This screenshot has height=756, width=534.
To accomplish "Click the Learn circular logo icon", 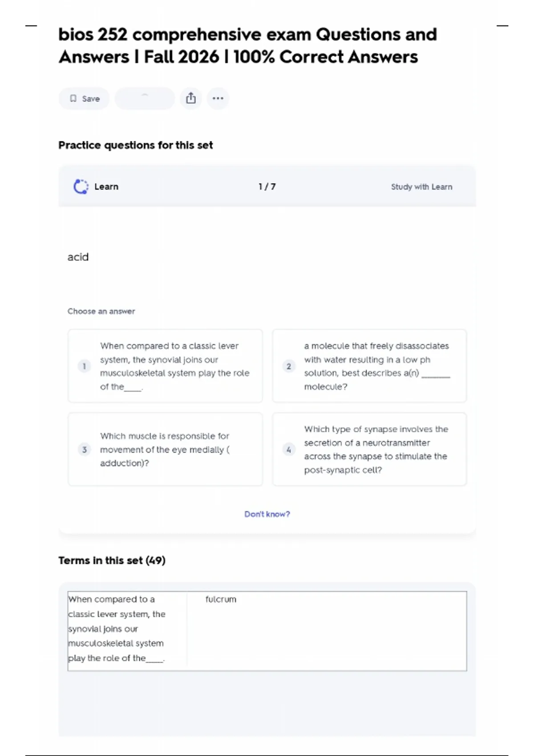I will [81, 187].
